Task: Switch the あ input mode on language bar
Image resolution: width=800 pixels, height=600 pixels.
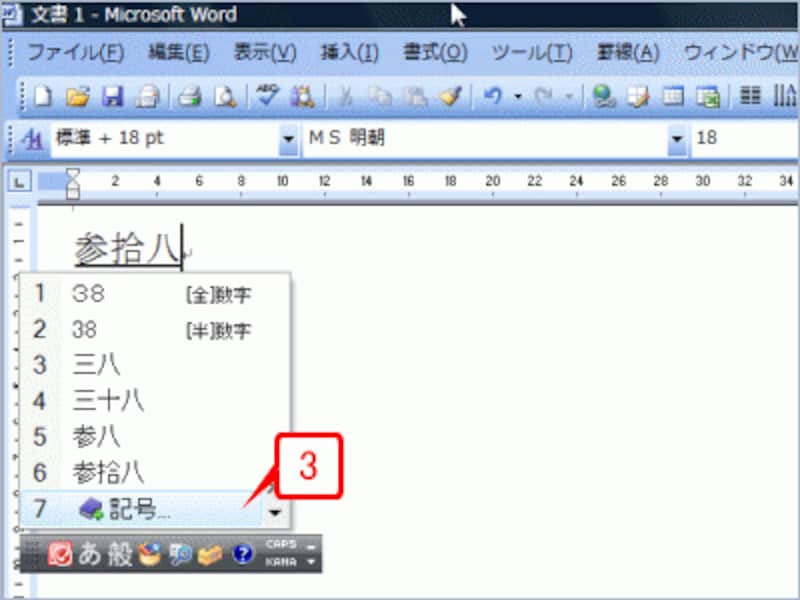Action: pyautogui.click(x=88, y=556)
